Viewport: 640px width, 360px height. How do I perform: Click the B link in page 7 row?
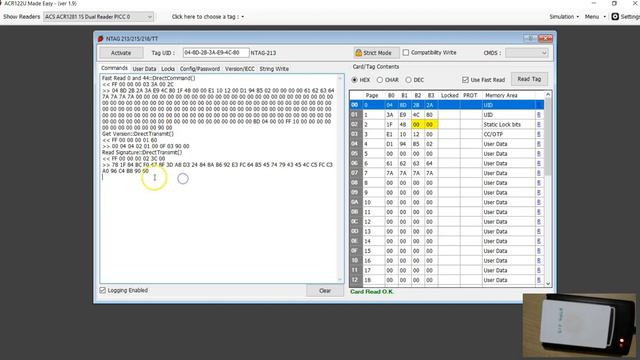coord(539,173)
